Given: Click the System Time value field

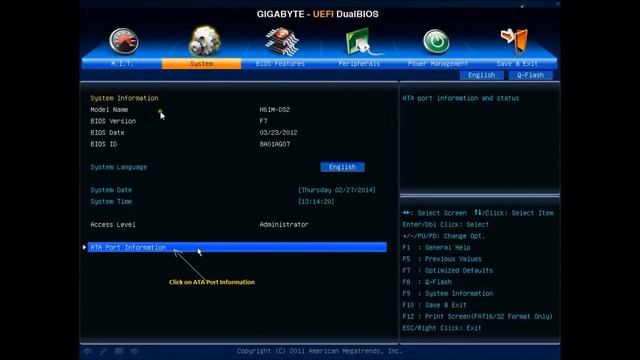Looking at the screenshot, I should [x=316, y=201].
